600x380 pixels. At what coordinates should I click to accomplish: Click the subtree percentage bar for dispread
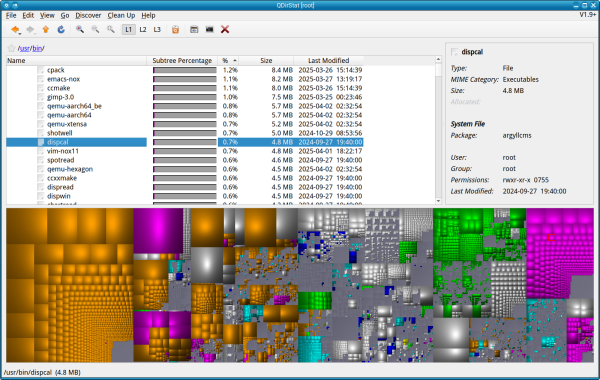click(184, 187)
